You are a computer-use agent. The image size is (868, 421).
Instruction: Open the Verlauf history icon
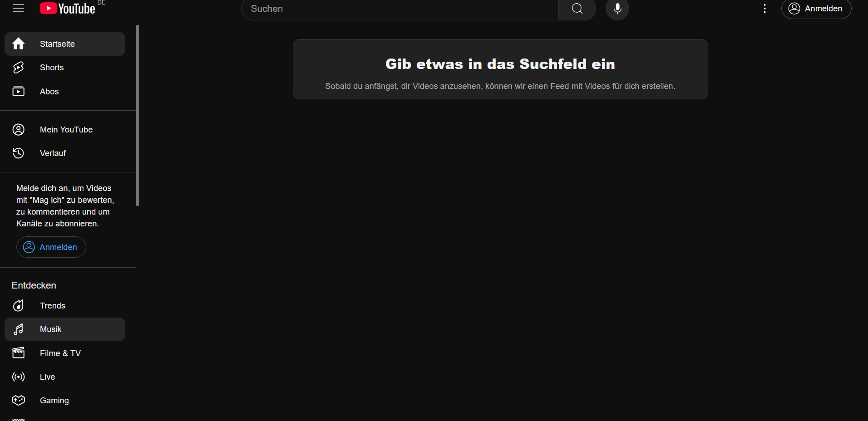pos(18,153)
